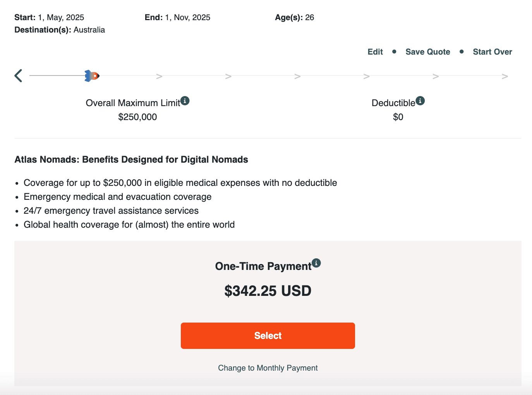
Task: Click the $0 deductible value
Action: click(398, 117)
